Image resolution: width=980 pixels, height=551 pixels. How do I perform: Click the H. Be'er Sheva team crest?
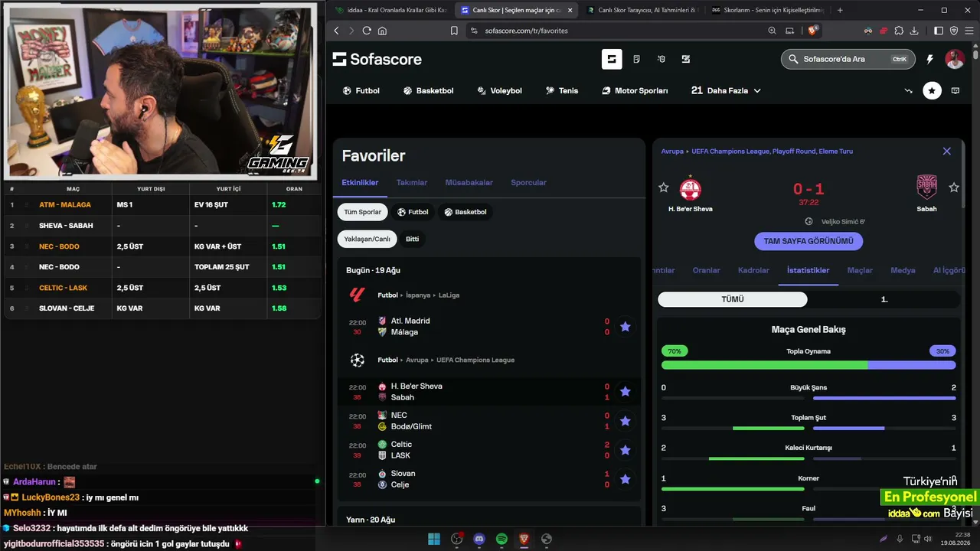click(x=691, y=187)
